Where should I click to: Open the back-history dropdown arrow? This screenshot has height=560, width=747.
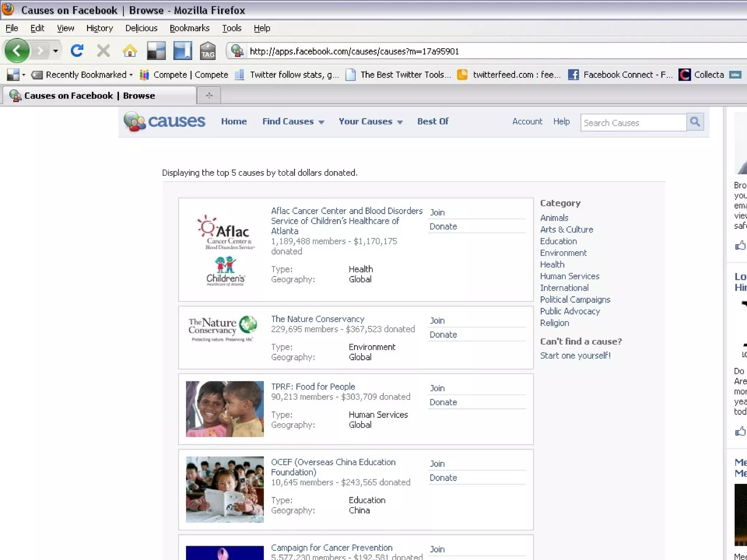click(55, 51)
